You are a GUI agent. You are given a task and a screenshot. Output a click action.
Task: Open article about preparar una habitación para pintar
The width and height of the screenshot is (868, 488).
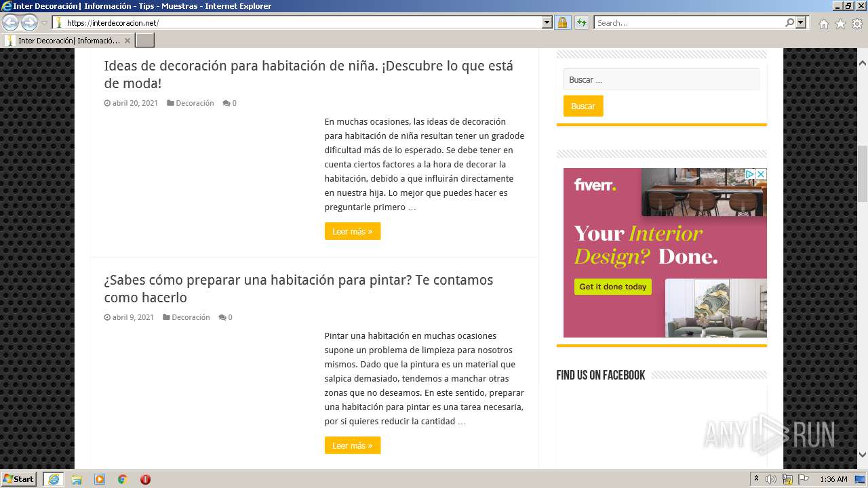(298, 289)
